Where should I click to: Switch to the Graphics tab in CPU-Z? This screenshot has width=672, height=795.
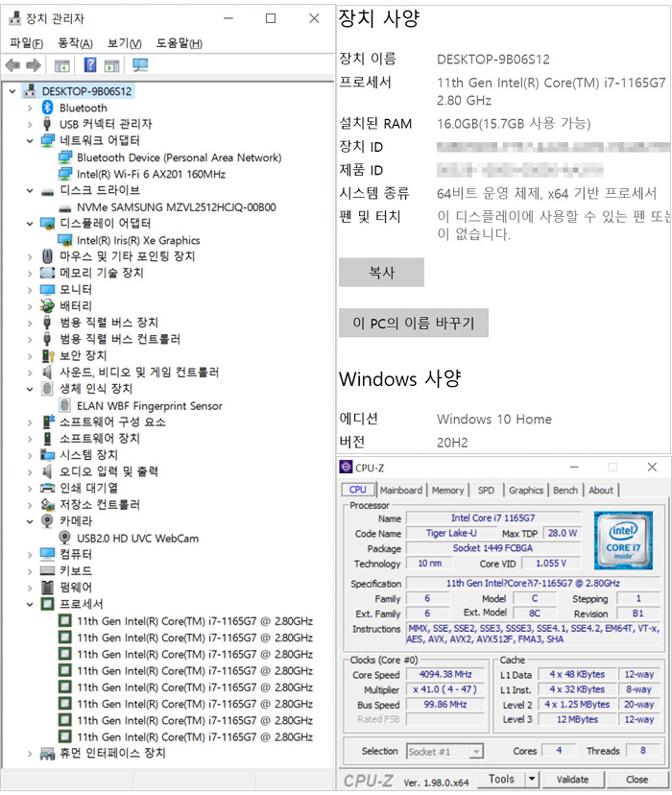click(526, 491)
